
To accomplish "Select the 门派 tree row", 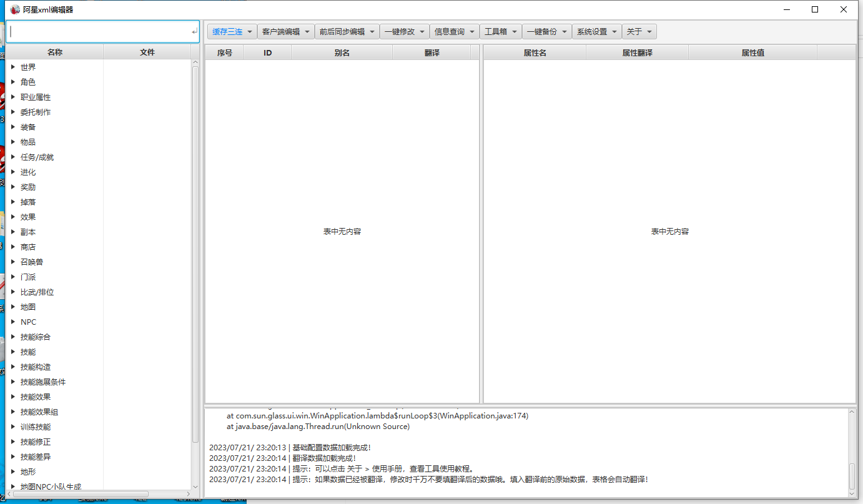I will (x=99, y=277).
